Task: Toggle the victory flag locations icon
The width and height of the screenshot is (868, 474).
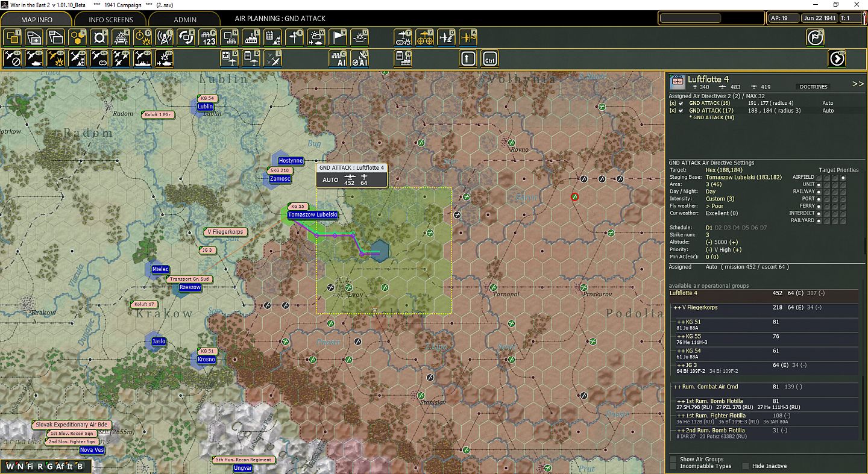Action: [x=338, y=37]
